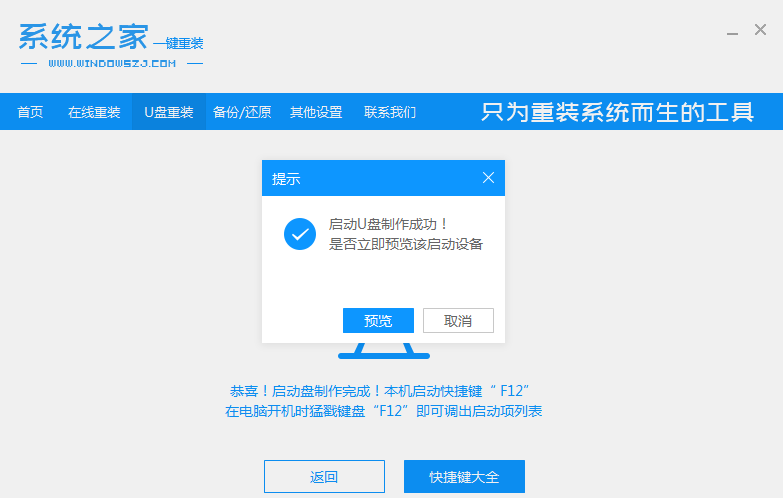
Task: Close the 系统之家 application window
Action: (x=761, y=30)
